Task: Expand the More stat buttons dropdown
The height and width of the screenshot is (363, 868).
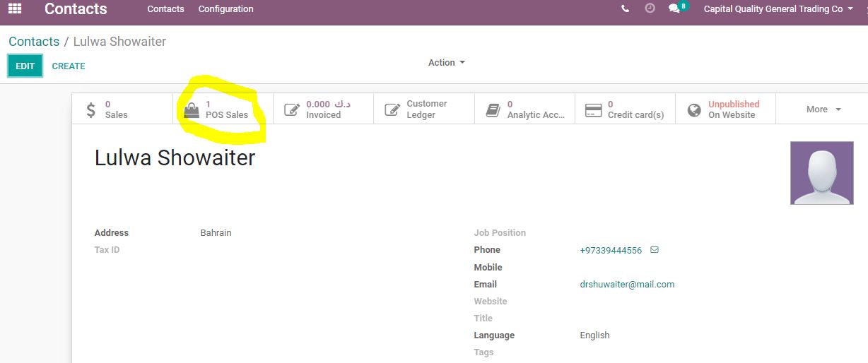Action: tap(823, 109)
